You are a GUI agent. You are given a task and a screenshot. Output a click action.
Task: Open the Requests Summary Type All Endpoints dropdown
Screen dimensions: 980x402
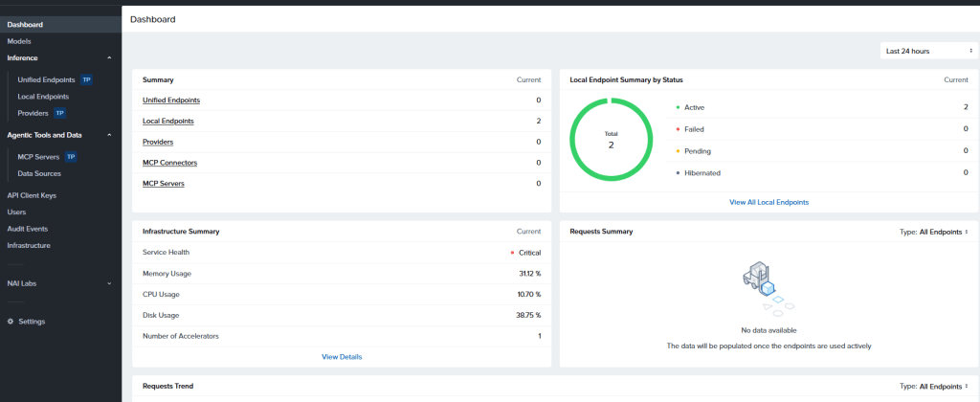(x=935, y=232)
